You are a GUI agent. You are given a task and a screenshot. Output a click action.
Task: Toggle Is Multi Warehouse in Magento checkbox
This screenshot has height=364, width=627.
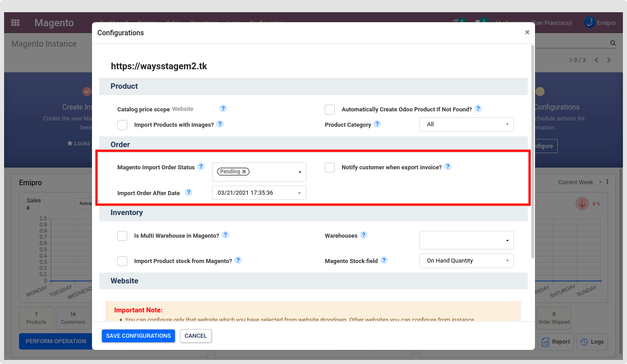coord(122,236)
